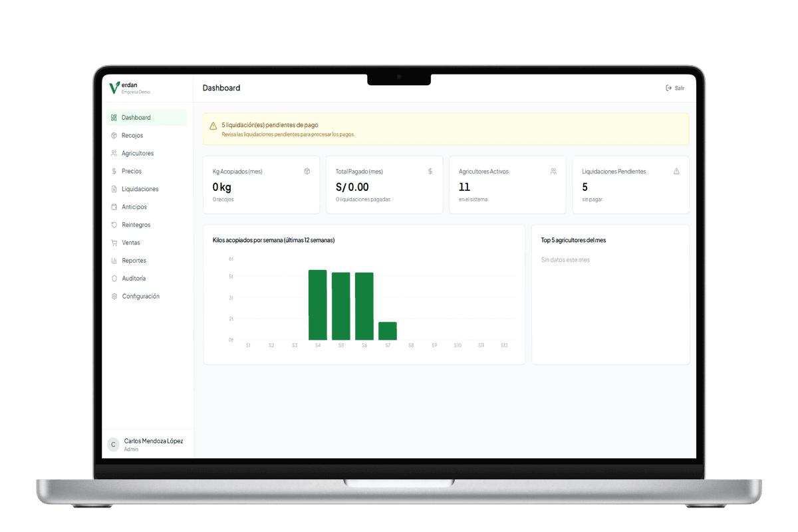Click the Salir logout arrow icon
798x532 pixels.
(x=668, y=88)
